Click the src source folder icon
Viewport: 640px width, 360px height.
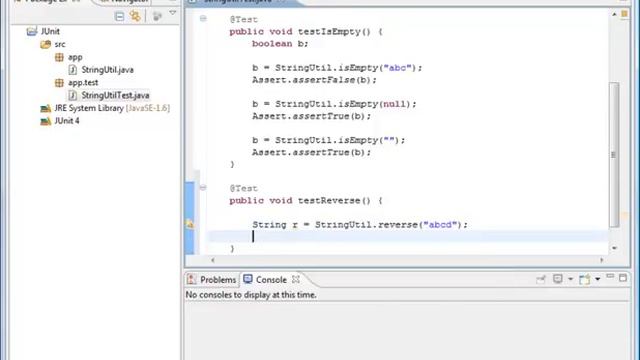(x=45, y=44)
